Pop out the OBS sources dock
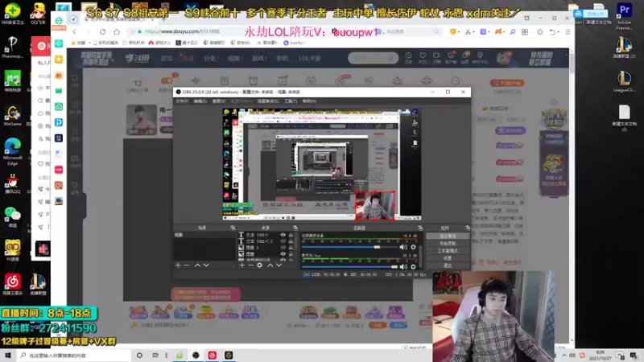This screenshot has width=644, height=362. [x=295, y=228]
